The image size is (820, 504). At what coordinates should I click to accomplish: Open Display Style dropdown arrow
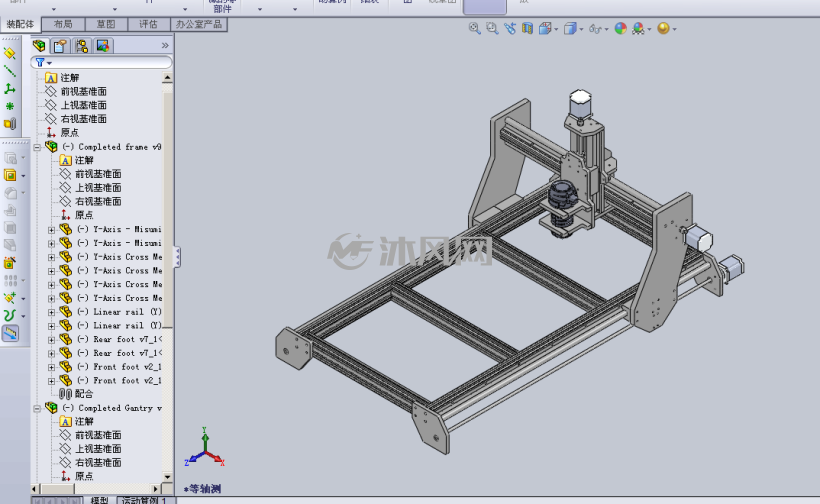point(582,29)
